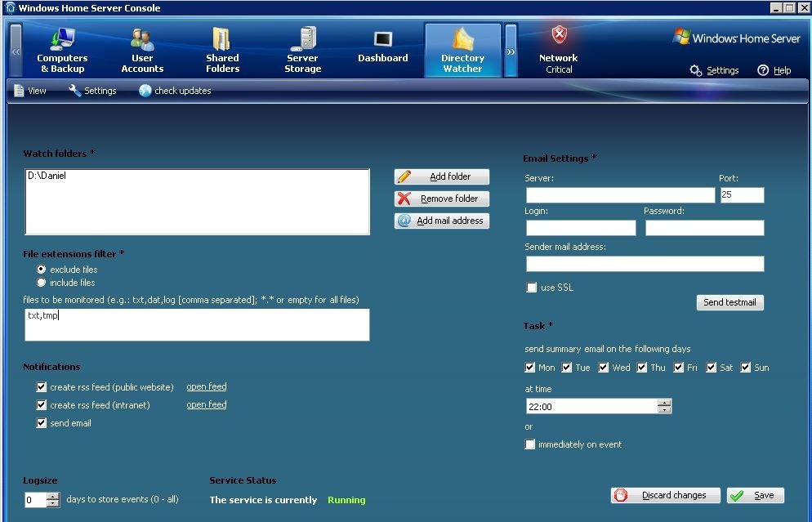Click the file extensions text field
The height and width of the screenshot is (522, 812).
197,324
